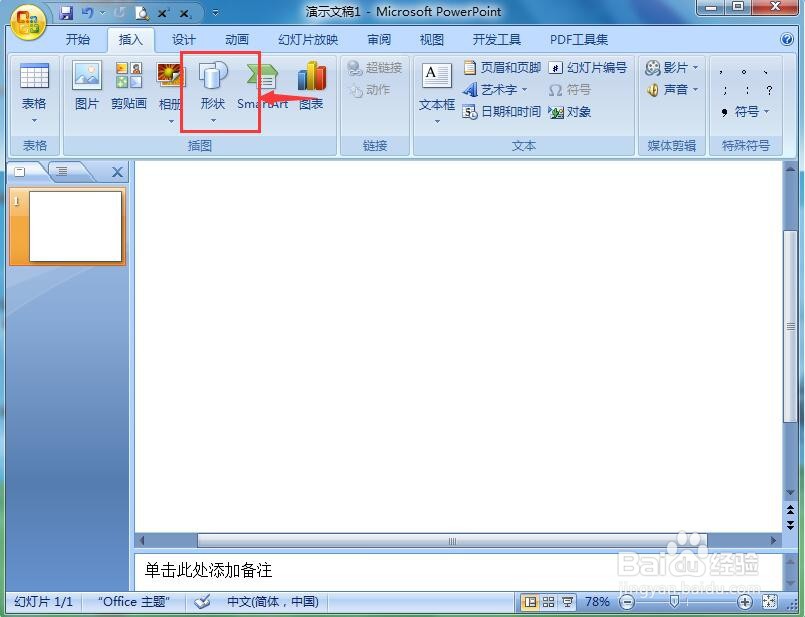Switch to the 开始 ribbon tab

coord(78,40)
